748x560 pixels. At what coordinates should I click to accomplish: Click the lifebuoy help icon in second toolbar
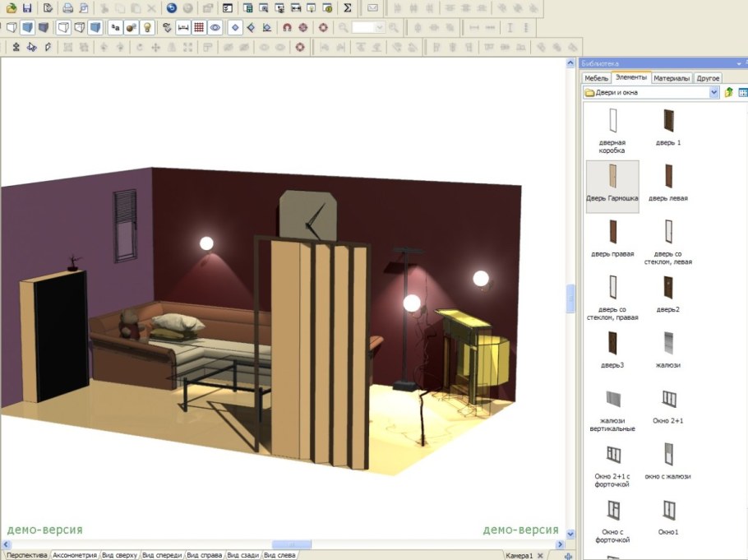[322, 27]
